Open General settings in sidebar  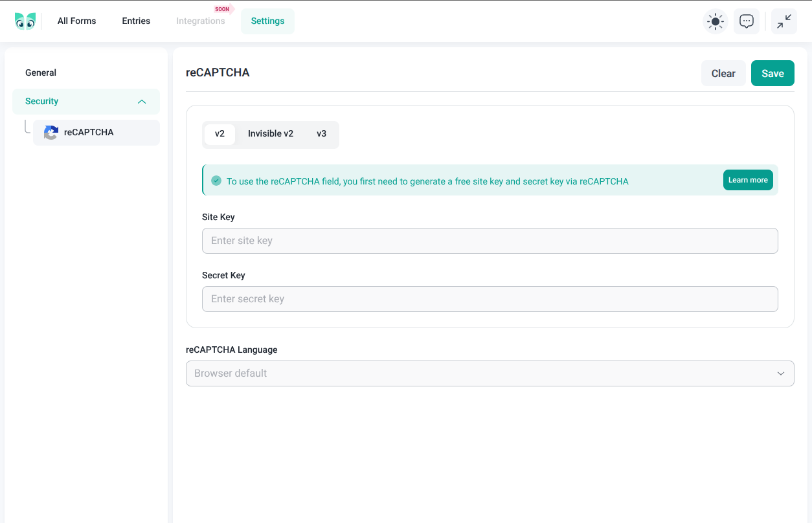tap(41, 73)
